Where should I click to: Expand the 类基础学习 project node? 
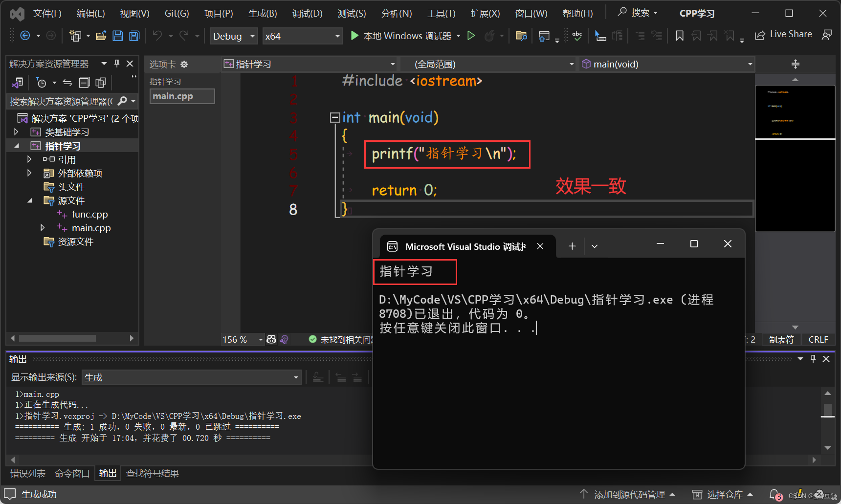(x=16, y=132)
